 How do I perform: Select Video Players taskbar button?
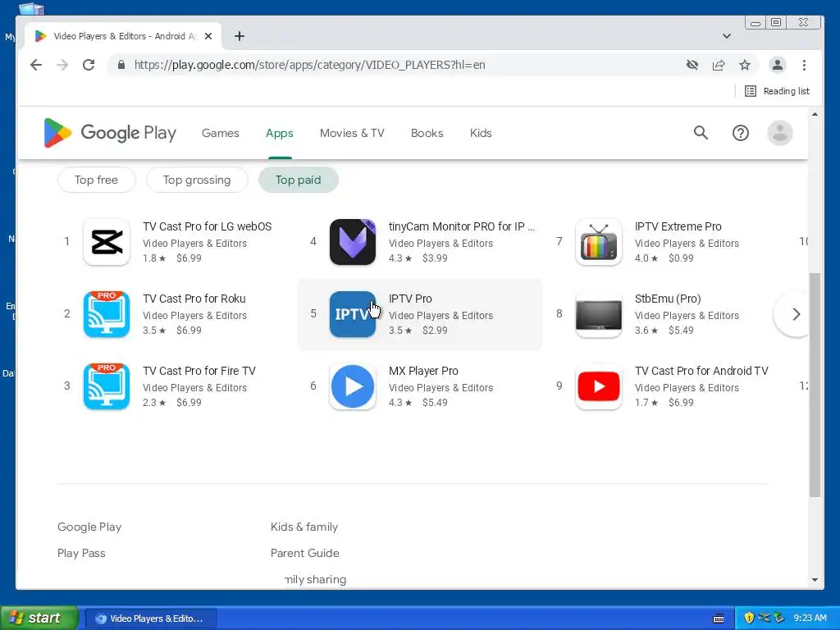(x=151, y=619)
